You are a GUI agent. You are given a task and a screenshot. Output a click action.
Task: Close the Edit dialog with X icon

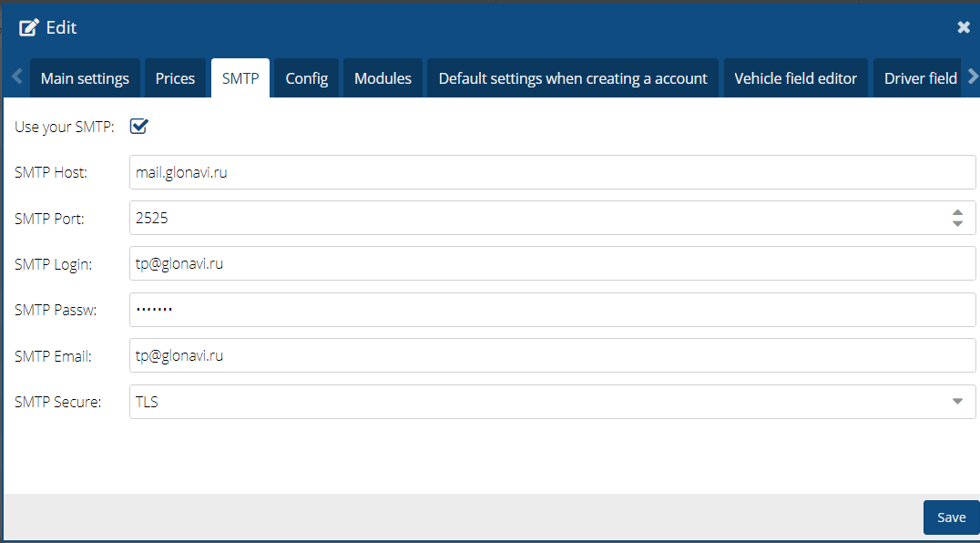964,27
